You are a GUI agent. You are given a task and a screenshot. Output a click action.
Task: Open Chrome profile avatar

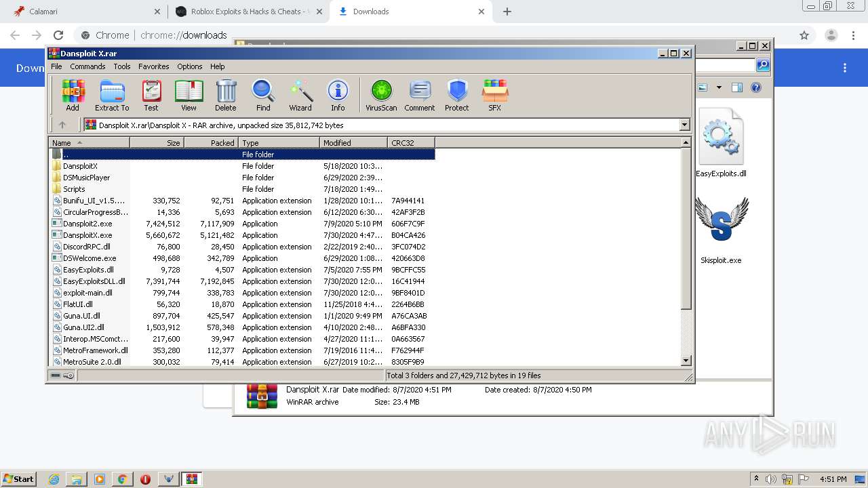pyautogui.click(x=831, y=35)
